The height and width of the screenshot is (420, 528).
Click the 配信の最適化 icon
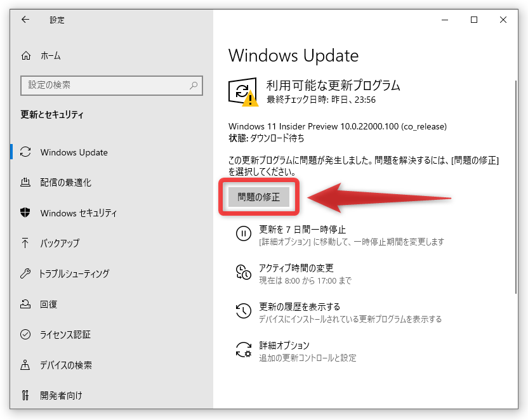point(25,183)
